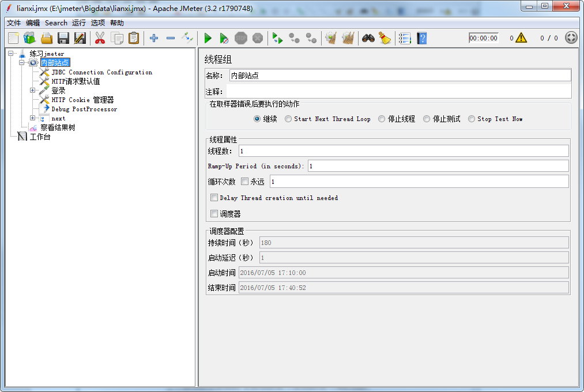Click the Paste clipboard icon
Image resolution: width=584 pixels, height=392 pixels.
coord(134,38)
